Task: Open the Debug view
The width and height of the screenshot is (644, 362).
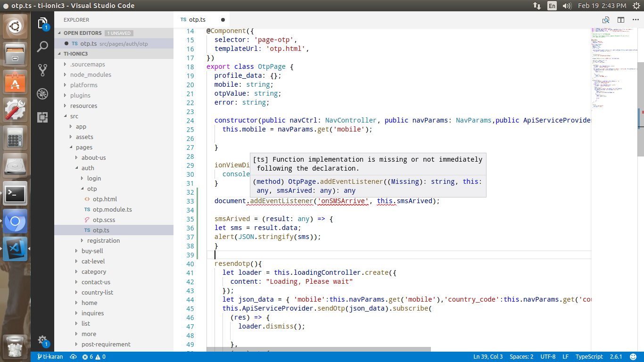Action: [x=42, y=93]
